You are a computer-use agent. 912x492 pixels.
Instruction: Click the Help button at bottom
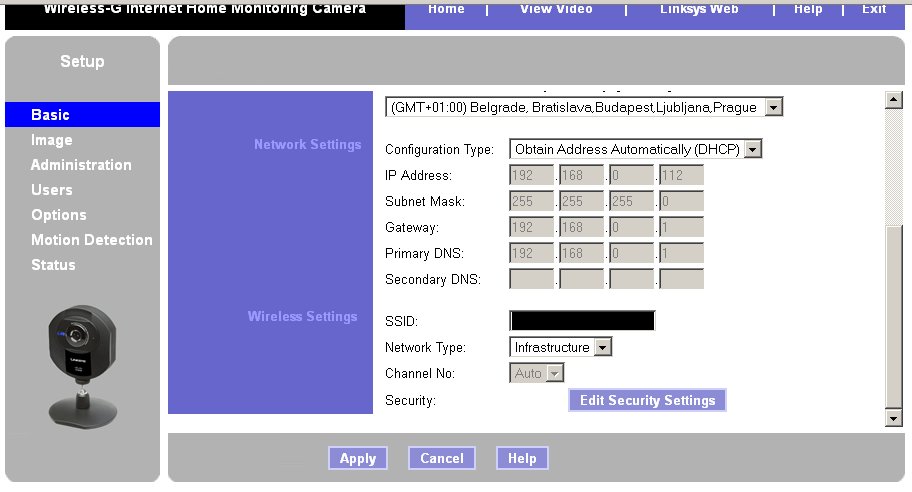[522, 458]
